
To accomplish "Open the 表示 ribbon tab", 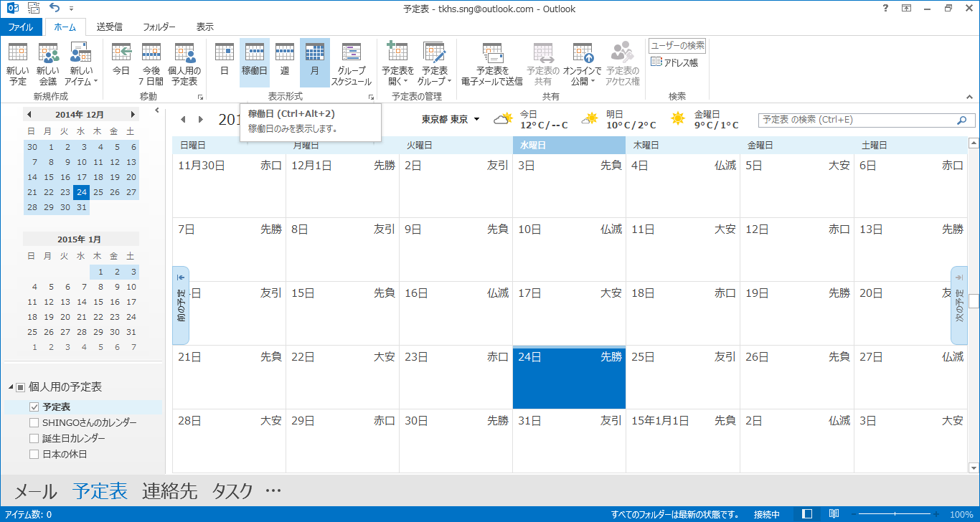I will pyautogui.click(x=205, y=27).
